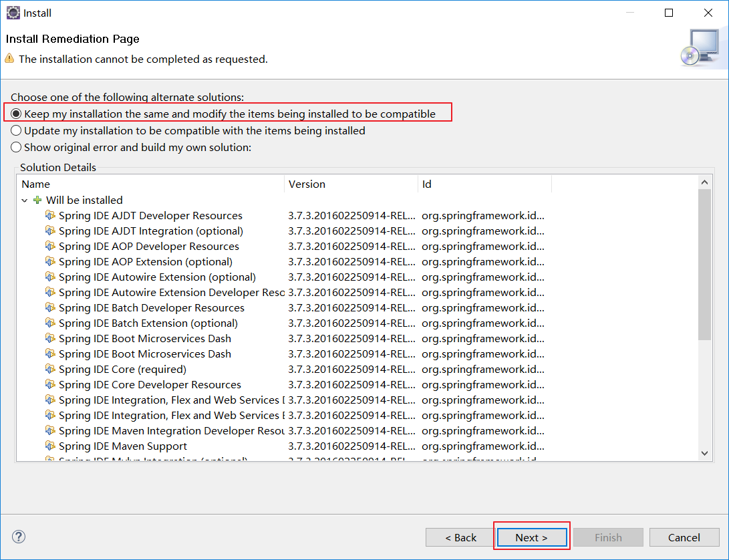The height and width of the screenshot is (560, 729).
Task: Click the scrollbar down arrow in Solution Details
Action: [704, 452]
